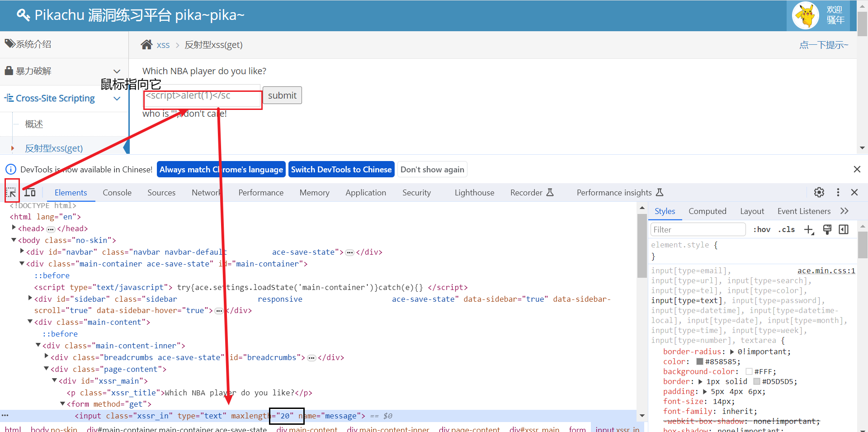Select the Layout tab
This screenshot has height=432, width=868.
click(752, 211)
